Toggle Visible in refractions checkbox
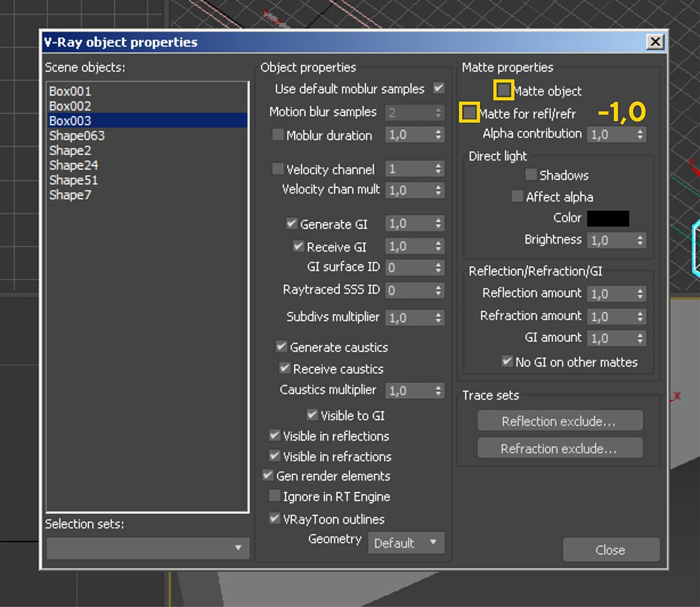700x607 pixels. 275,456
